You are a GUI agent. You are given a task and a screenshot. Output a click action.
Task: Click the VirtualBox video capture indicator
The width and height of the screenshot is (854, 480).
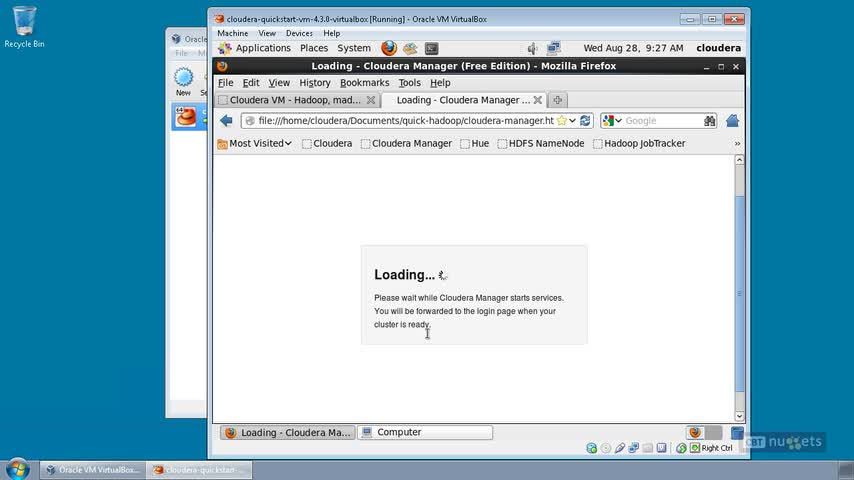[x=661, y=448]
